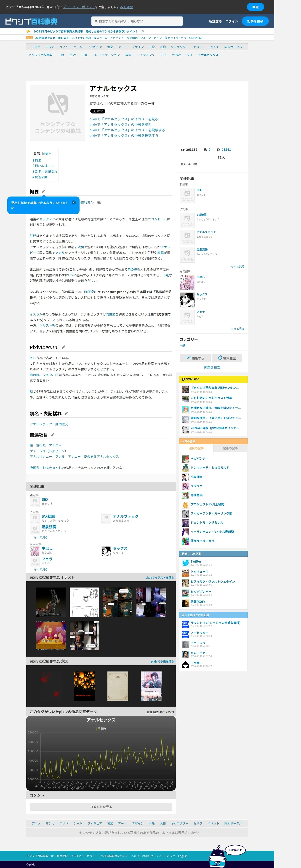Click the 温泉浣腸 child article in sidebar
The width and height of the screenshot is (301, 868).
202,250
